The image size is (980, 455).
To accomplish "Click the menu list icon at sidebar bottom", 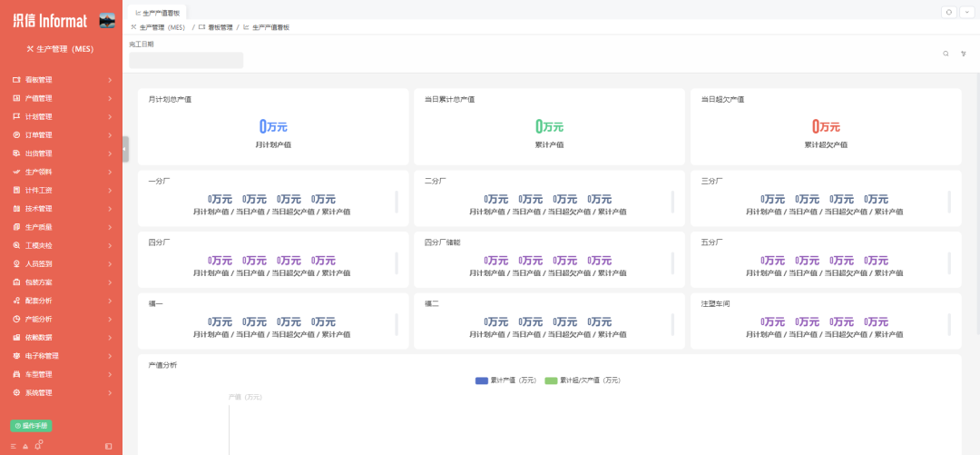I will 14,446.
